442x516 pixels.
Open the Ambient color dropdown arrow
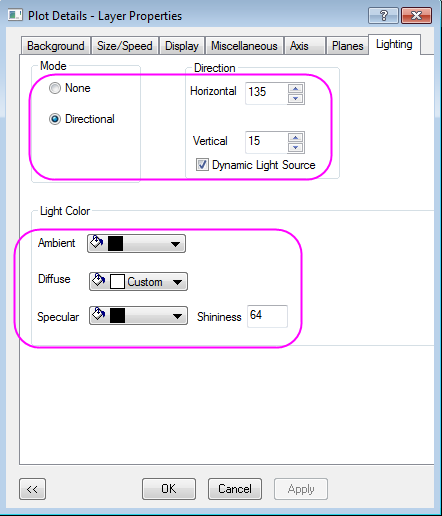175,244
